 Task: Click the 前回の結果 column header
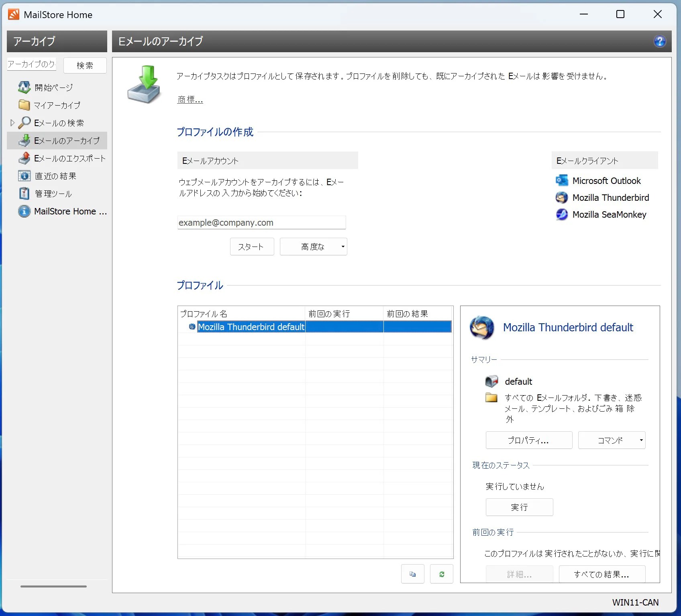[x=418, y=314]
